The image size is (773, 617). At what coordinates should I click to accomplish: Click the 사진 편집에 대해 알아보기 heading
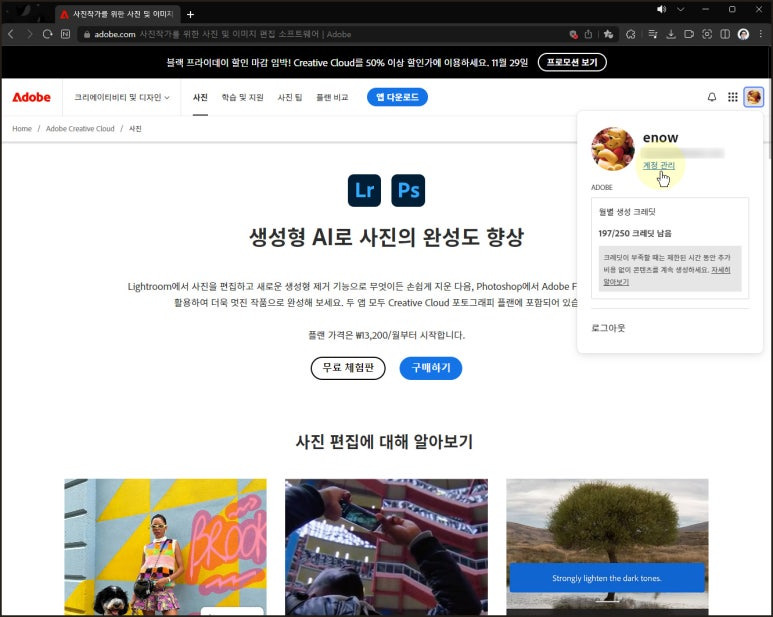coord(384,441)
